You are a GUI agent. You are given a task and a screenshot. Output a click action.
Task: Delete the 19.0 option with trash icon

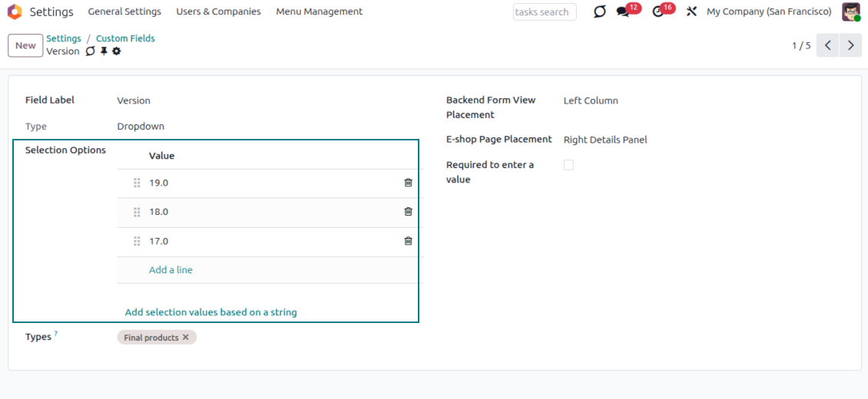click(408, 183)
